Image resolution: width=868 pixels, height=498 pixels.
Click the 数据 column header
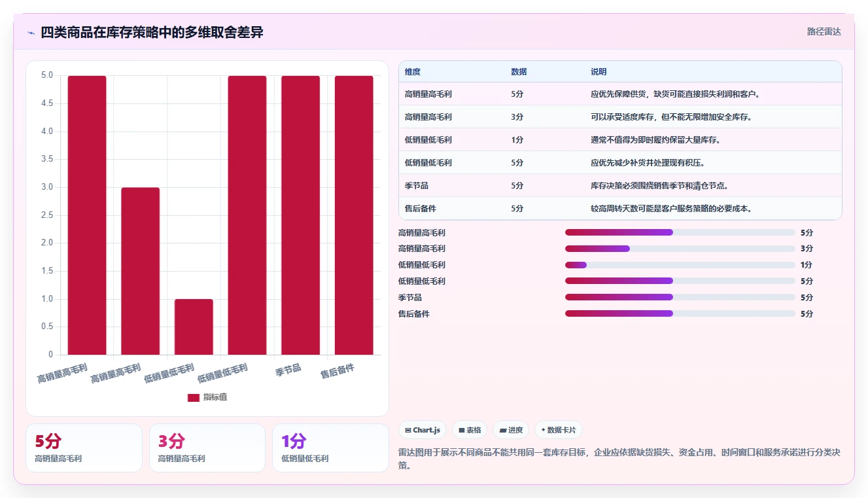click(519, 72)
